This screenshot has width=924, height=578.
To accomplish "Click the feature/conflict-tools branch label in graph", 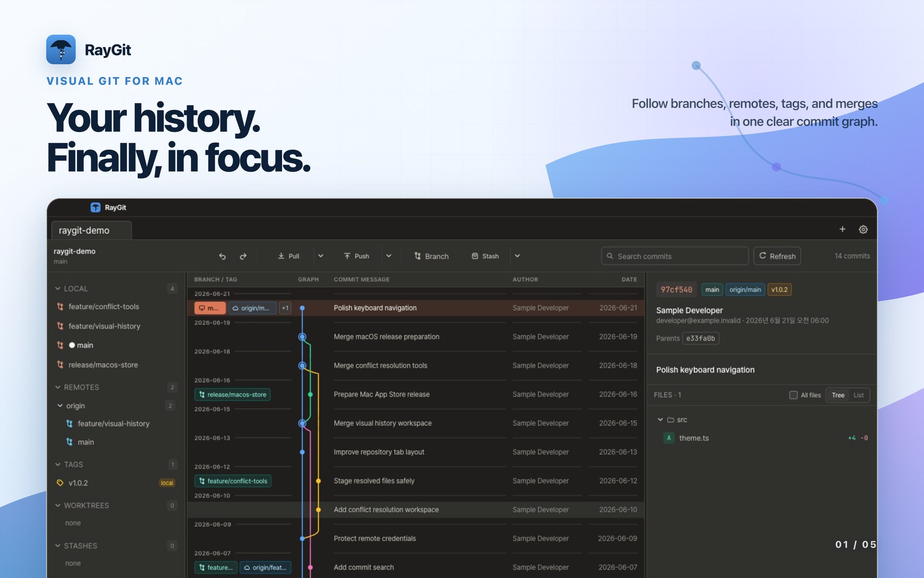I will pos(233,481).
